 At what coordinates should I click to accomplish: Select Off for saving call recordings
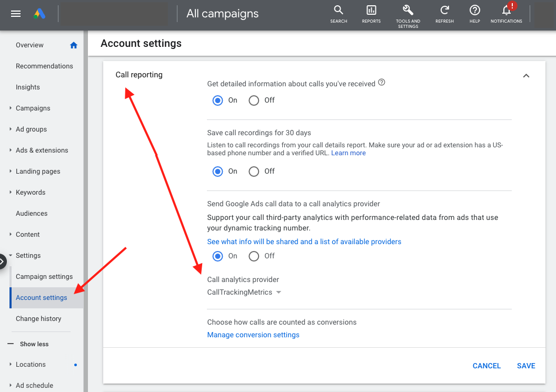[x=254, y=172]
